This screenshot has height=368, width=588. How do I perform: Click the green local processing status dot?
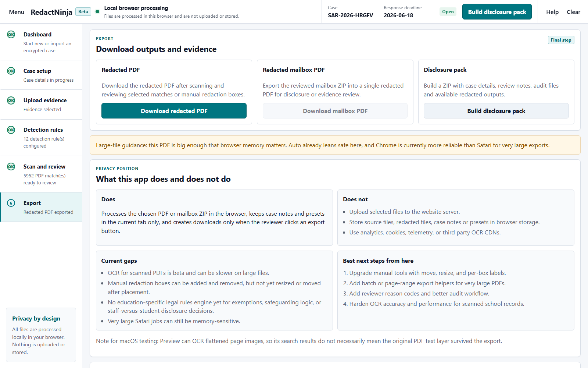(97, 11)
